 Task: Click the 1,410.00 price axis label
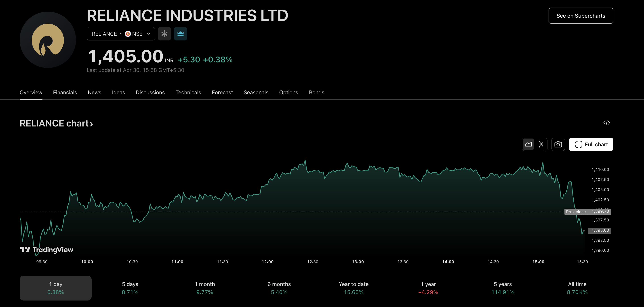click(600, 170)
